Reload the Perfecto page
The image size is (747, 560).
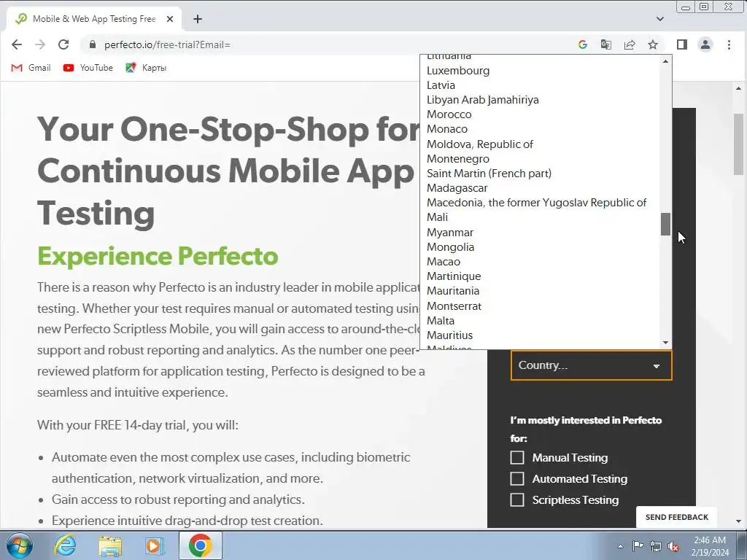(x=63, y=44)
